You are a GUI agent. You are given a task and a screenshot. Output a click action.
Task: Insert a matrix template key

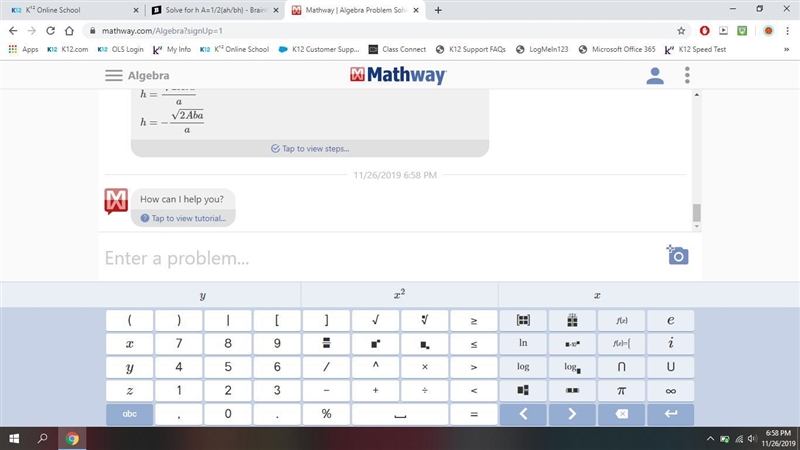[x=523, y=320]
